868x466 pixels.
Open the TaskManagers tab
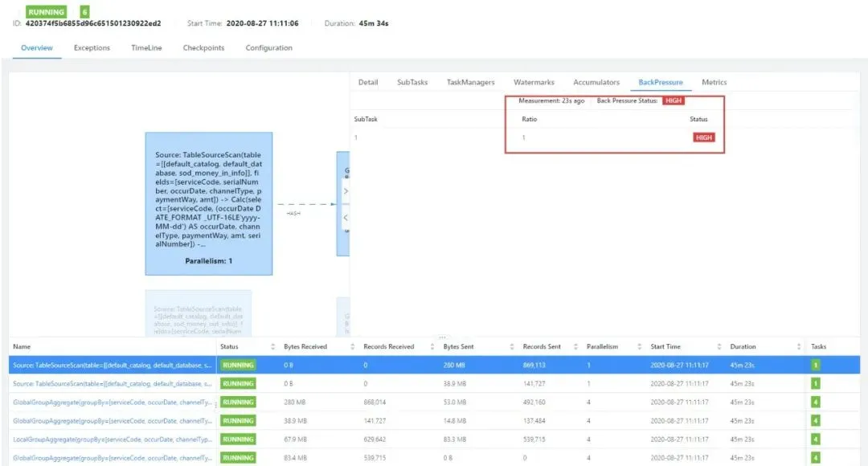point(470,82)
